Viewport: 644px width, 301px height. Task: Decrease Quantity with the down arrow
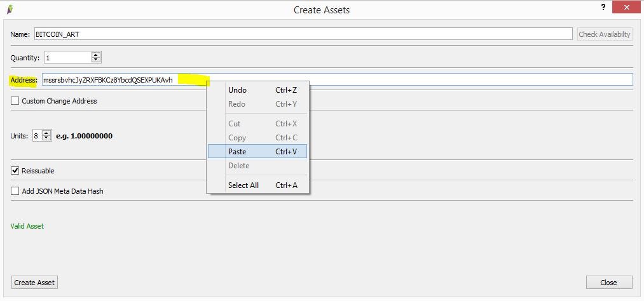click(96, 60)
